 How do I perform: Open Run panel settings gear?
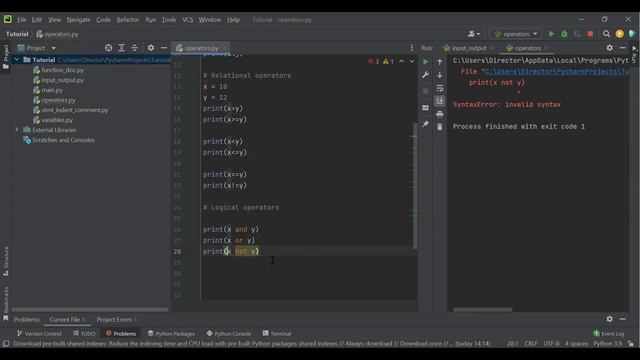[x=609, y=48]
